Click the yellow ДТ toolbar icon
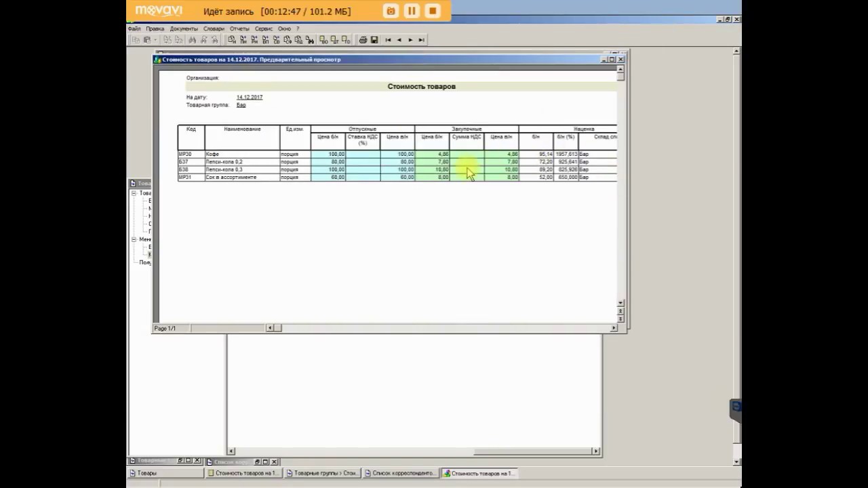Image resolution: width=868 pixels, height=488 pixels. 334,40
